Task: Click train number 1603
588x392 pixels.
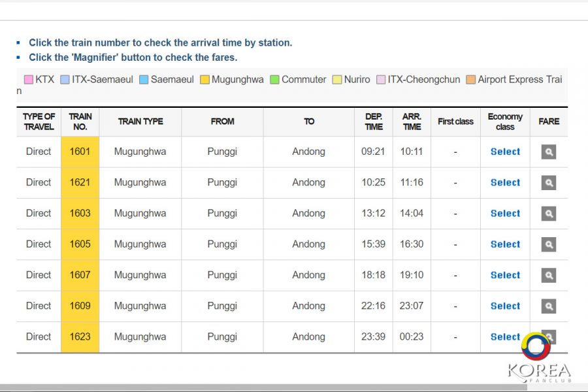Action: click(80, 214)
